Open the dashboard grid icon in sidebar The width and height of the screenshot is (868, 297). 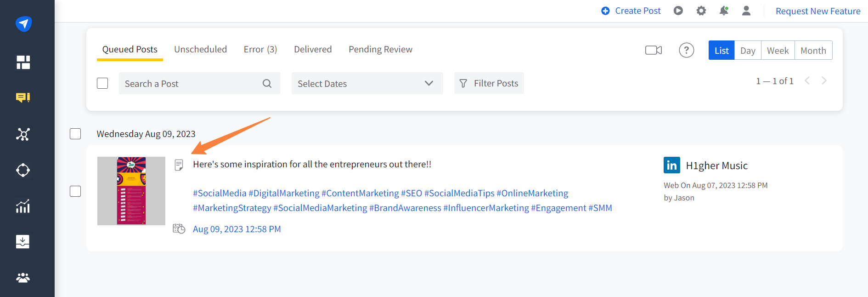23,62
